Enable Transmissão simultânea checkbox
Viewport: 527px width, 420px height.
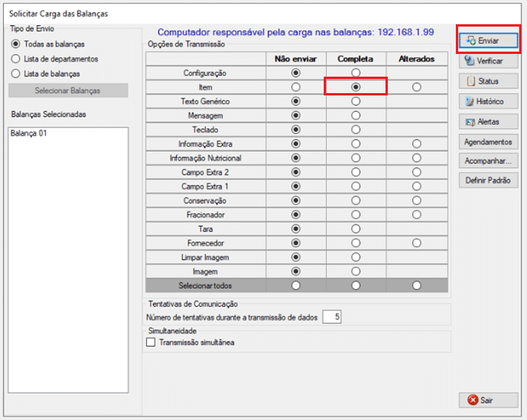pyautogui.click(x=152, y=342)
